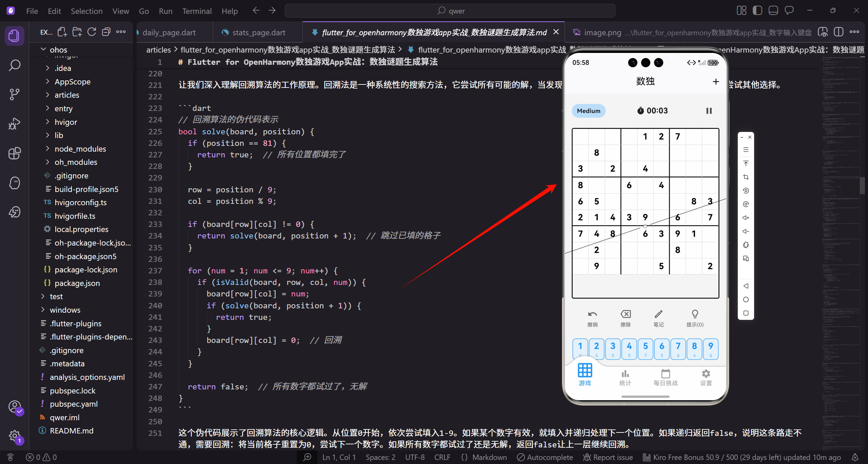The width and height of the screenshot is (868, 464).
Task: Collapse the ohos root folder
Action: point(43,50)
